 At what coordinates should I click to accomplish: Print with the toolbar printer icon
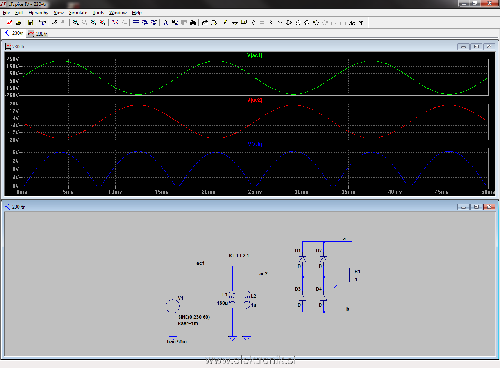tap(205, 22)
